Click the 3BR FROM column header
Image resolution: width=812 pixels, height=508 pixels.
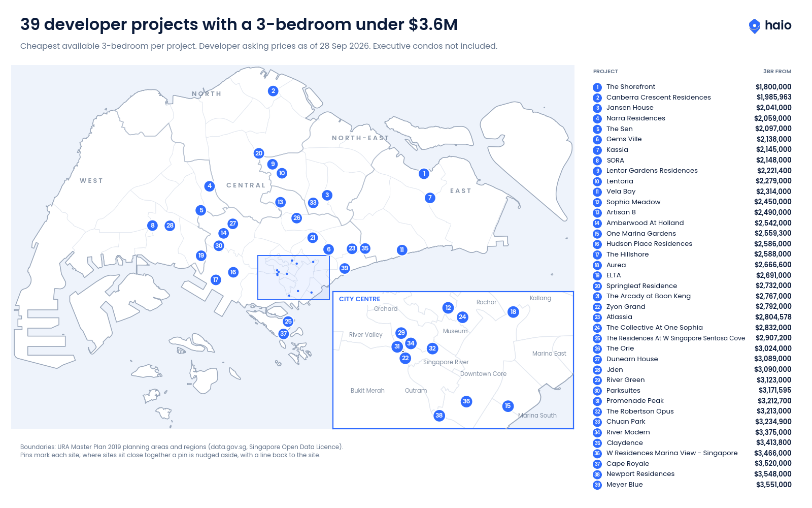click(x=777, y=72)
